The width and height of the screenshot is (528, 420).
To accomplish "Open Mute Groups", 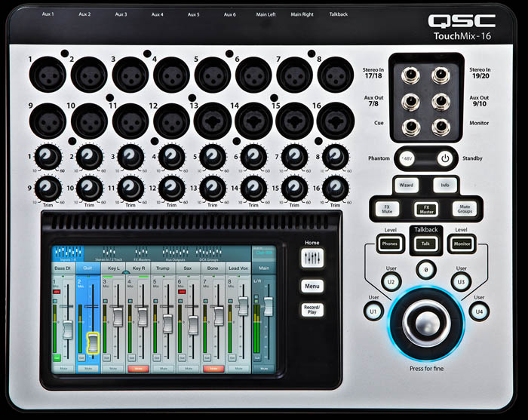I will pos(463,209).
